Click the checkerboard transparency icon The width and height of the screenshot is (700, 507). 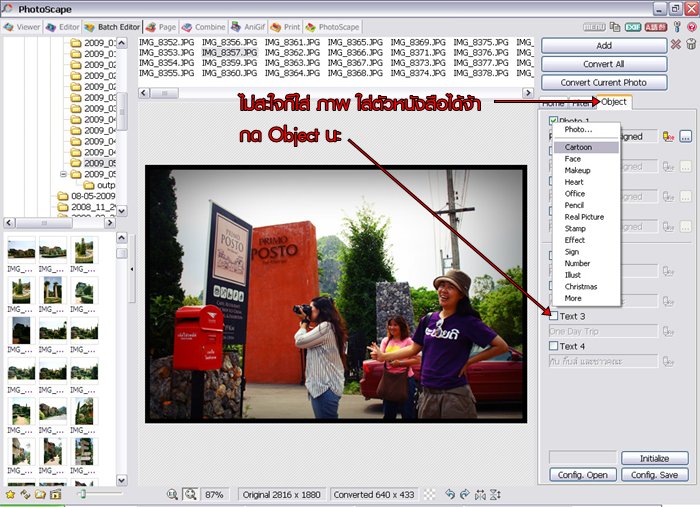[429, 495]
